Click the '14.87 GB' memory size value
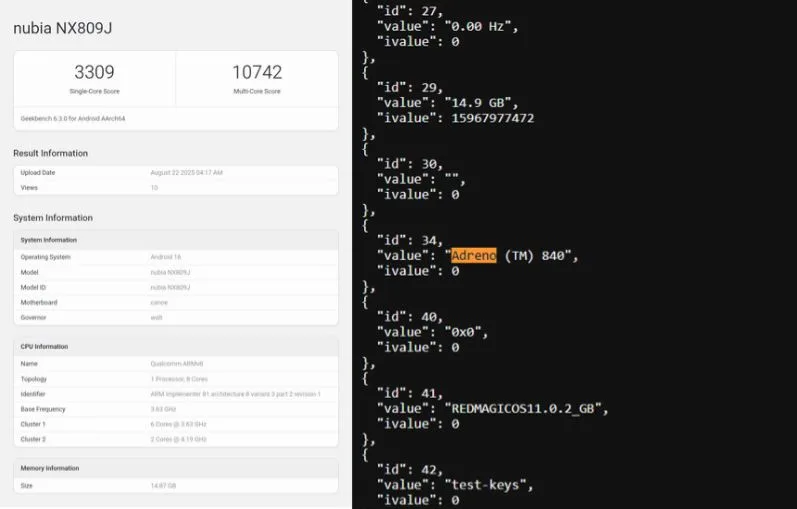 click(163, 486)
